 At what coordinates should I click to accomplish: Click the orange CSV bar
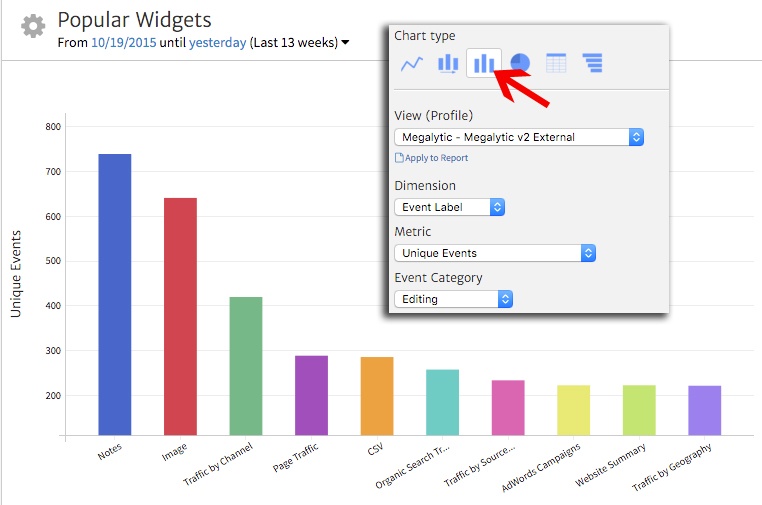pos(377,395)
